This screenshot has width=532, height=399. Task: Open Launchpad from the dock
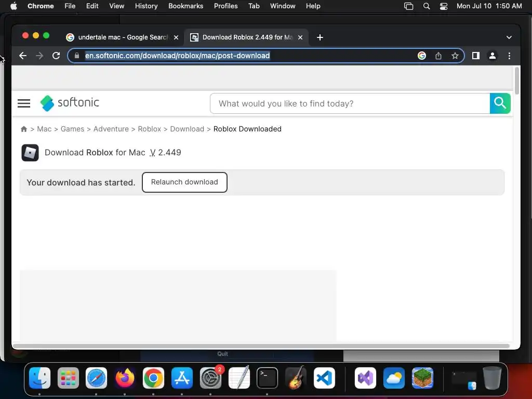coord(68,378)
